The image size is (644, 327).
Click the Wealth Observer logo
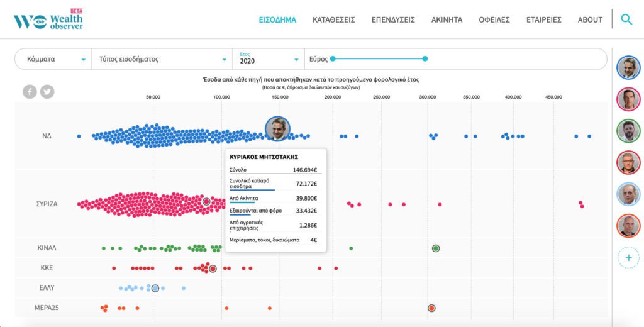[48, 19]
